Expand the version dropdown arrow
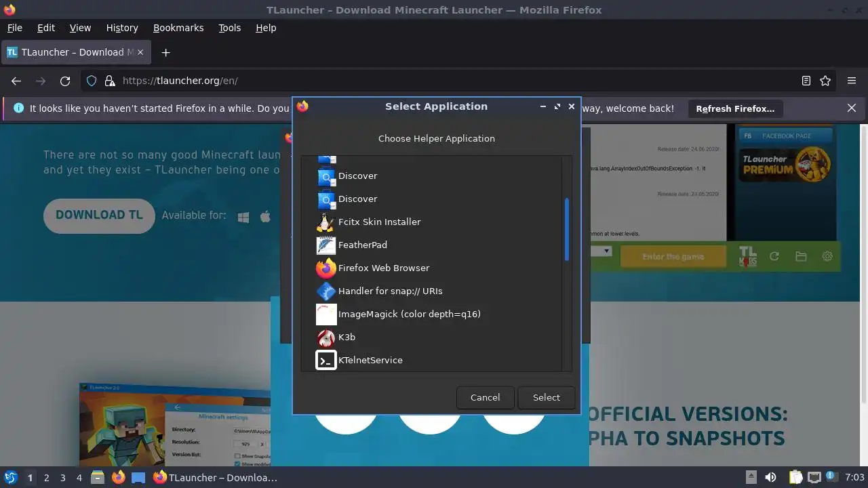The image size is (868, 488). coord(606,251)
